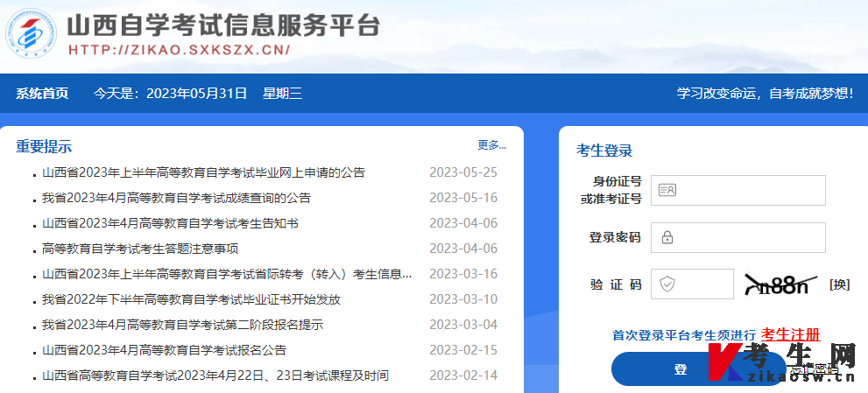Viewport: 868px width, 393px height.
Task: Click the shield icon in the captcha field
Action: click(667, 284)
